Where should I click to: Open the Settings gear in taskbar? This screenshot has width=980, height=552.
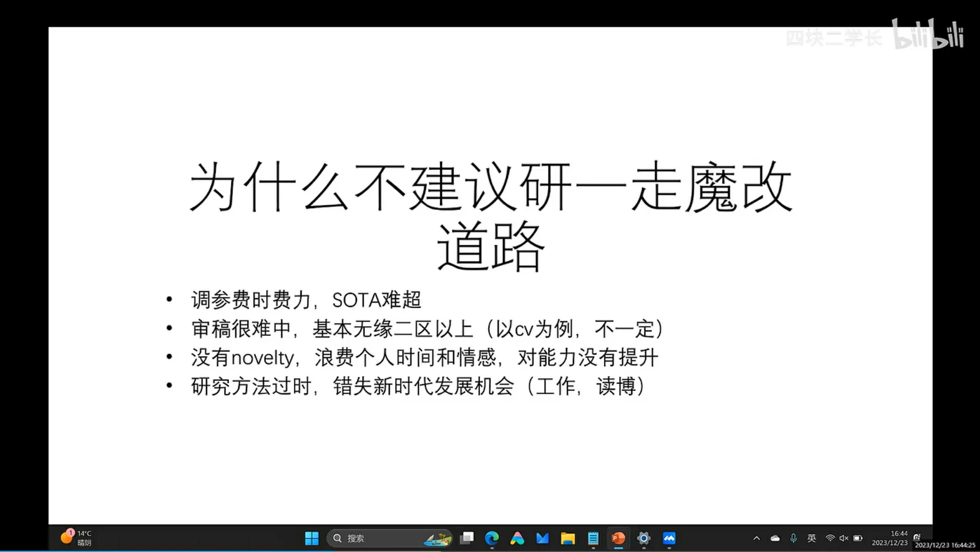(x=644, y=538)
